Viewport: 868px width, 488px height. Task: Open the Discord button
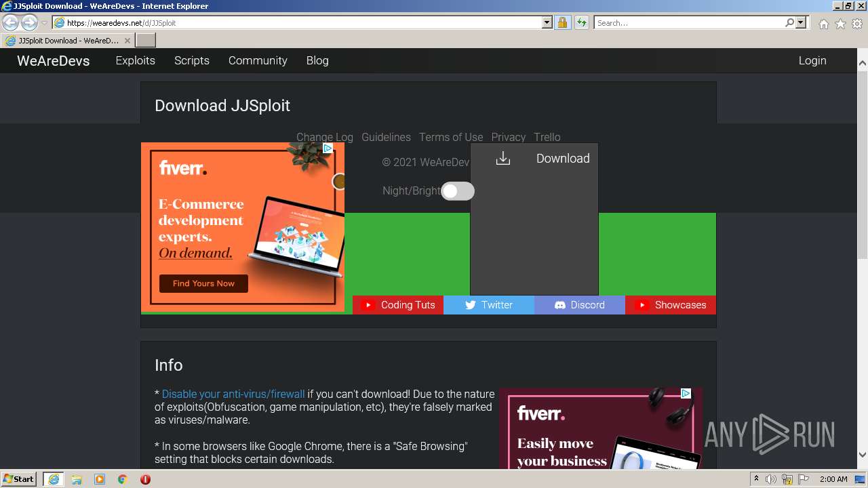(580, 305)
